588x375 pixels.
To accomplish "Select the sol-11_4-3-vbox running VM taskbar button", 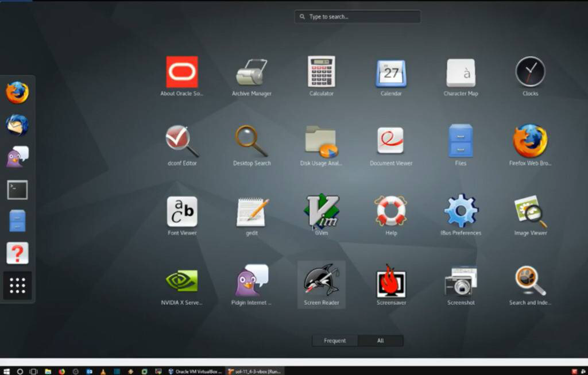I will pyautogui.click(x=255, y=371).
